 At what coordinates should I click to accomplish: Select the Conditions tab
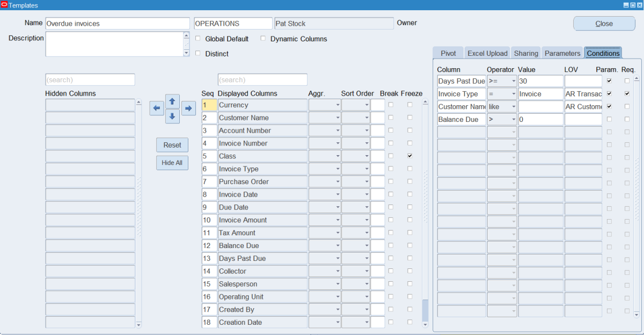pyautogui.click(x=603, y=53)
